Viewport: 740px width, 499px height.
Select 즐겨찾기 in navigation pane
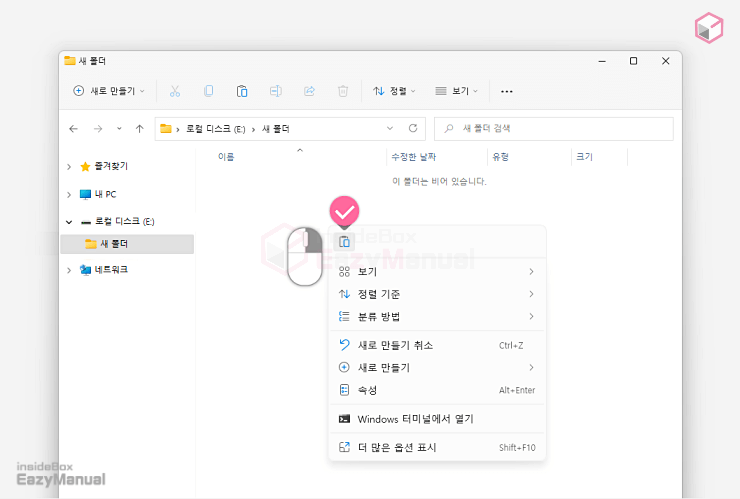pos(104,166)
